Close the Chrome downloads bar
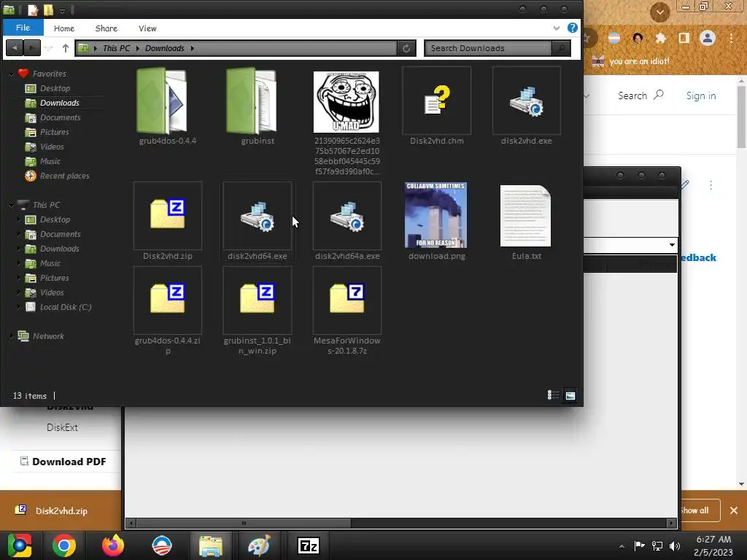Viewport: 747px width, 560px height. (x=734, y=510)
